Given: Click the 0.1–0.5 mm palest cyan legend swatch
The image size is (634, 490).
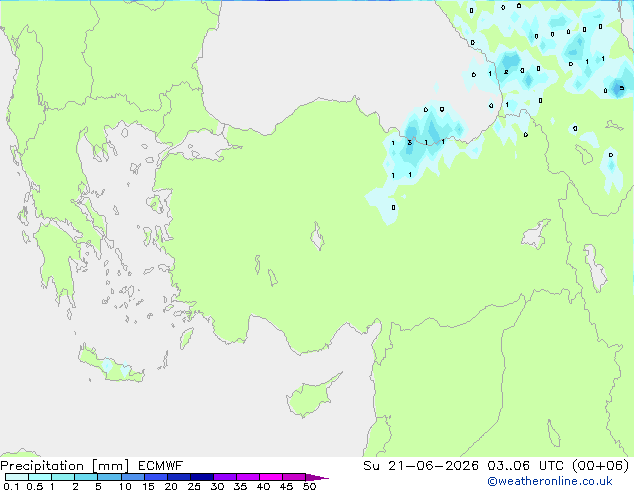Looking at the screenshot, I should coord(17,477).
